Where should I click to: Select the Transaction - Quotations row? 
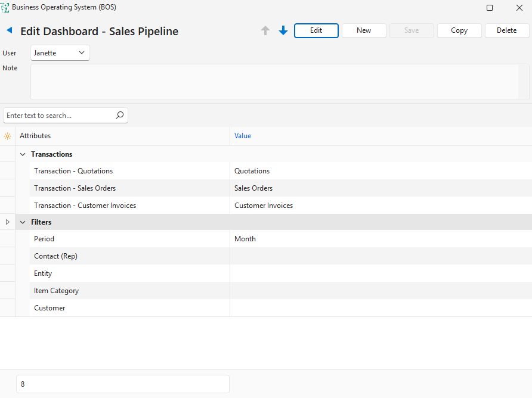[73, 171]
